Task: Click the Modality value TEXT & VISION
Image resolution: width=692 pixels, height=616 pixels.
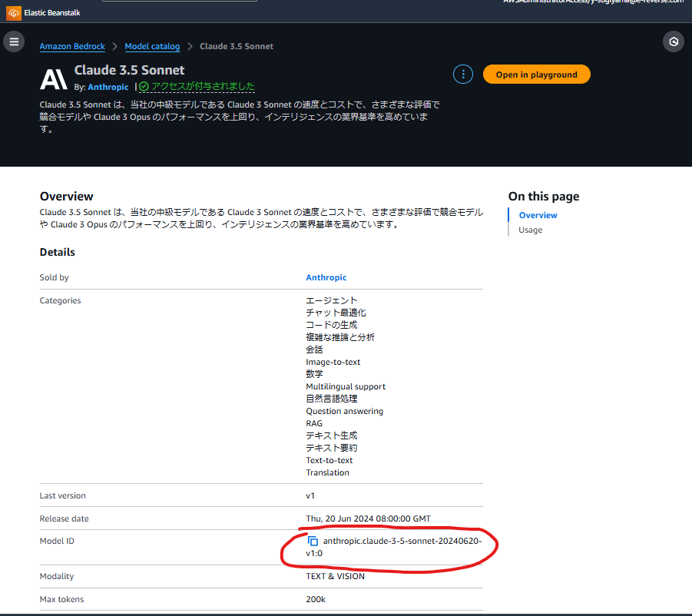Action: point(336,576)
